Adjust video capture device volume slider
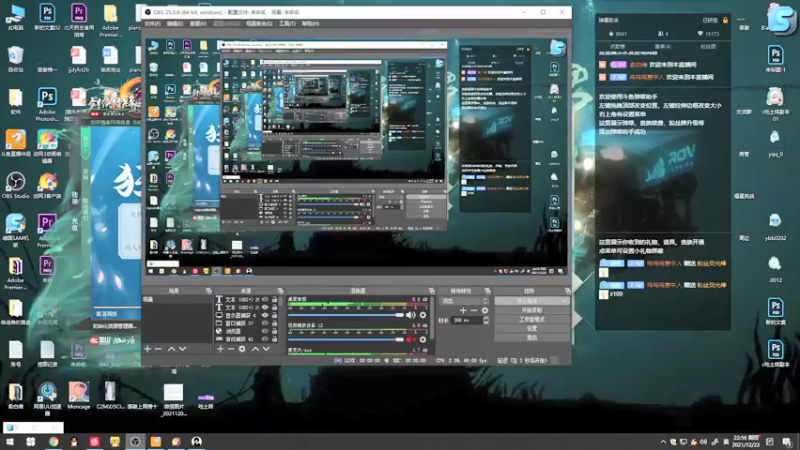The height and width of the screenshot is (450, 800). [x=345, y=339]
